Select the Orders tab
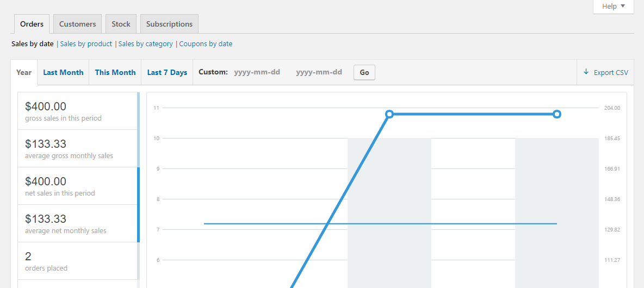Viewport: 644px width, 288px height. [32, 24]
